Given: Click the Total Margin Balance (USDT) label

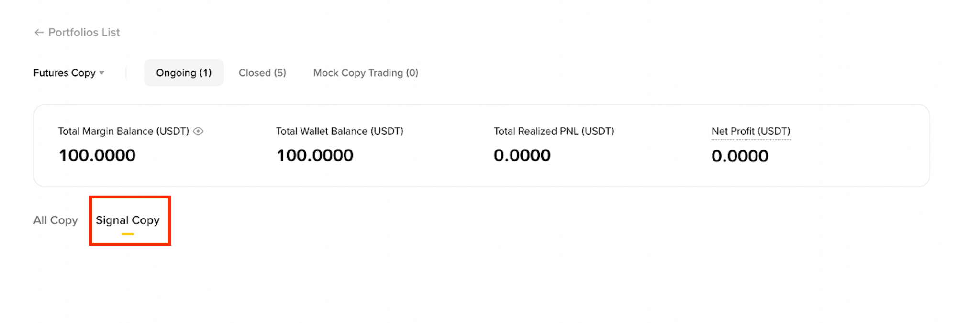Looking at the screenshot, I should point(123,131).
